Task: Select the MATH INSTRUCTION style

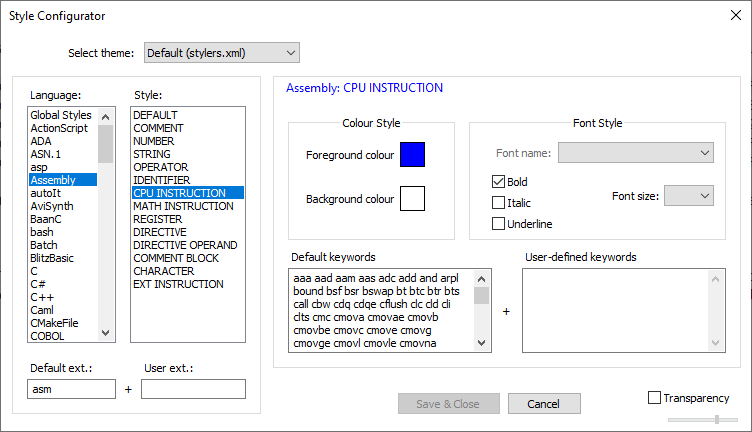Action: pyautogui.click(x=183, y=206)
